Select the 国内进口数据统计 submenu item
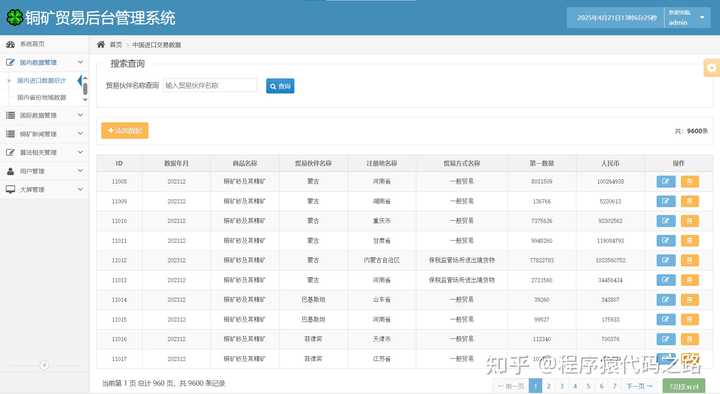 point(41,80)
